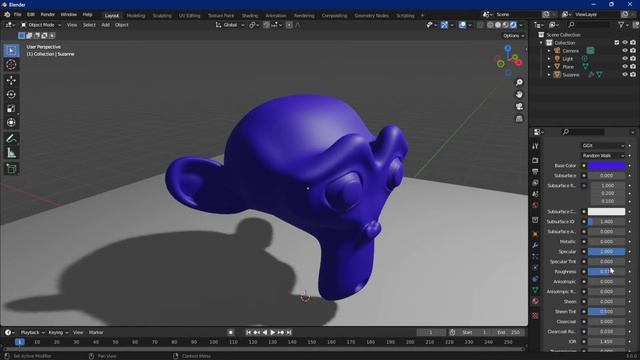Disable Plane in renders via camera icon

[633, 67]
